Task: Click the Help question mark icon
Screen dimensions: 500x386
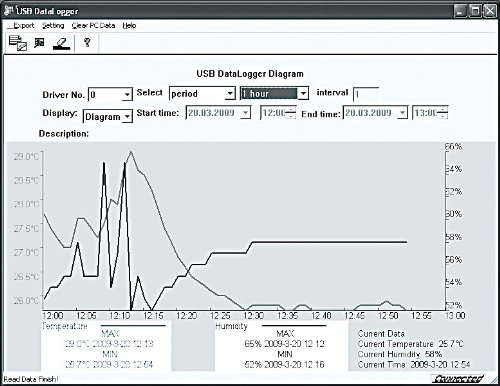Action: [87, 42]
